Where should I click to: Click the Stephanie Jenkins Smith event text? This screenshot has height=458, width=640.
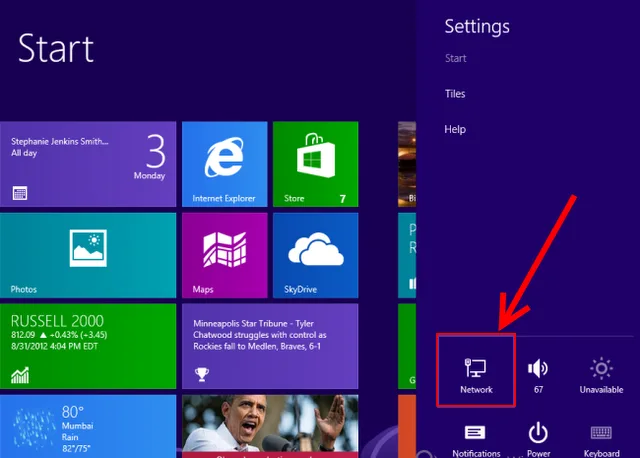point(60,142)
